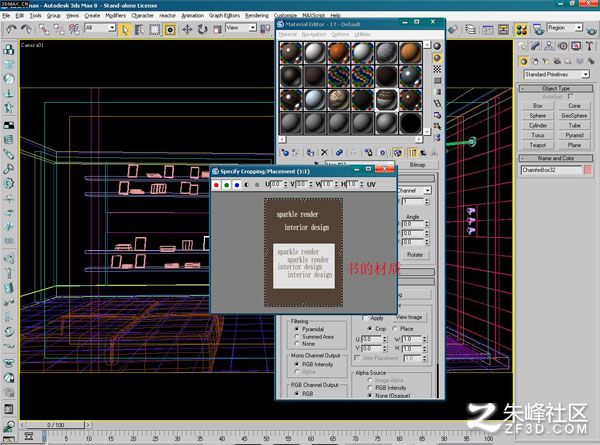This screenshot has height=445, width=600.
Task: Collapse the Object Type rollout
Action: click(x=556, y=88)
